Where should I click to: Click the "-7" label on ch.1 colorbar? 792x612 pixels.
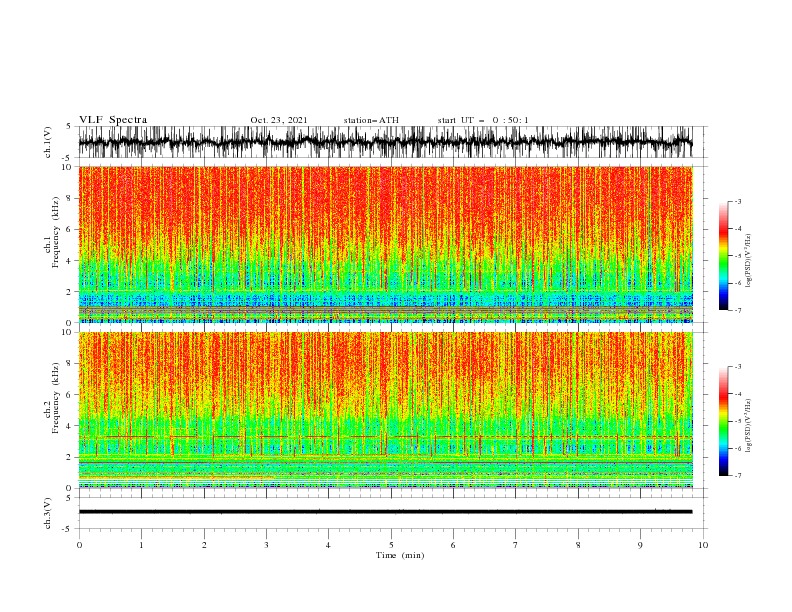(x=738, y=310)
